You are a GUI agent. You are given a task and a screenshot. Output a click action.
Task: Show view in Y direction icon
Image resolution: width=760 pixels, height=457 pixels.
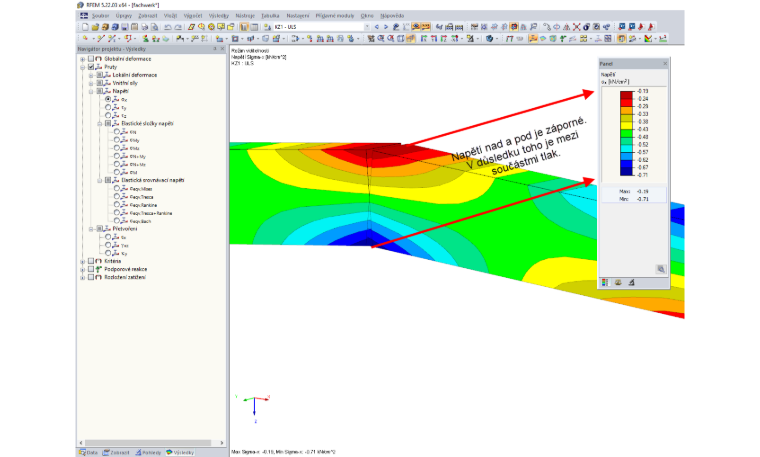tap(433, 38)
